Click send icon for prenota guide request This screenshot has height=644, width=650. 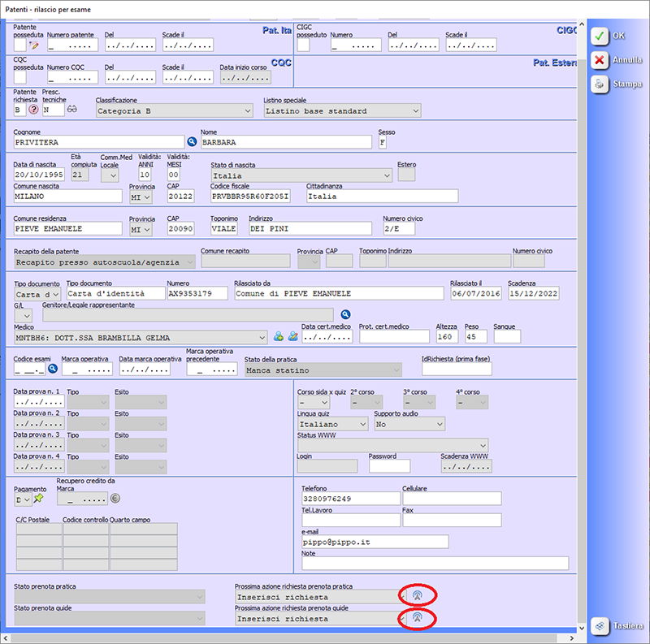click(417, 618)
